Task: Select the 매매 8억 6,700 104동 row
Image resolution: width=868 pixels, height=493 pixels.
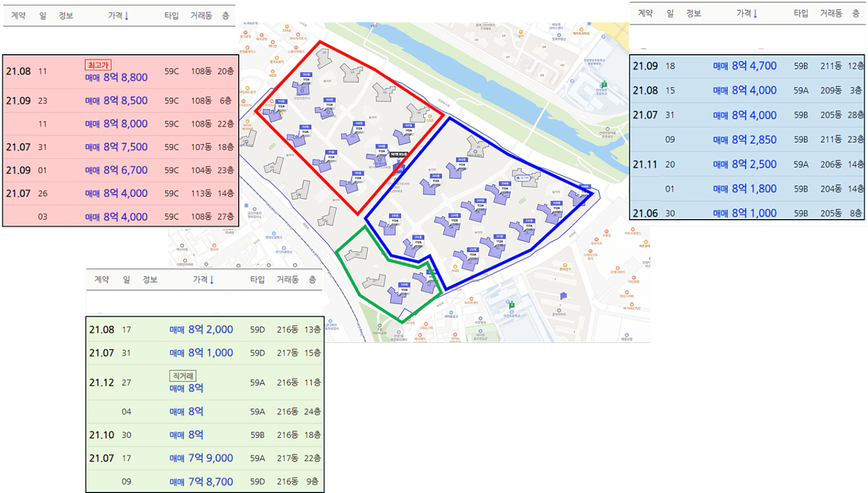Action: point(120,170)
